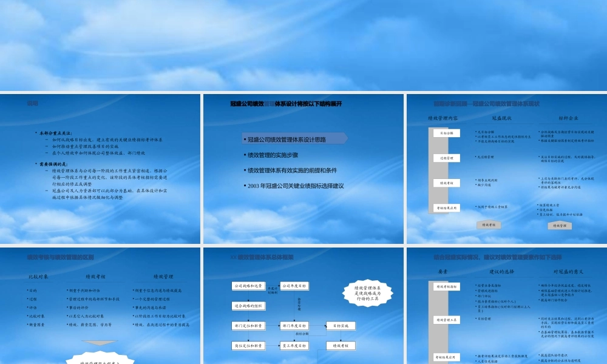Screen dimensions: 607x364
Task: Select '考核结果应用' box in the 现状 slide
Action: pyautogui.click(x=446, y=208)
